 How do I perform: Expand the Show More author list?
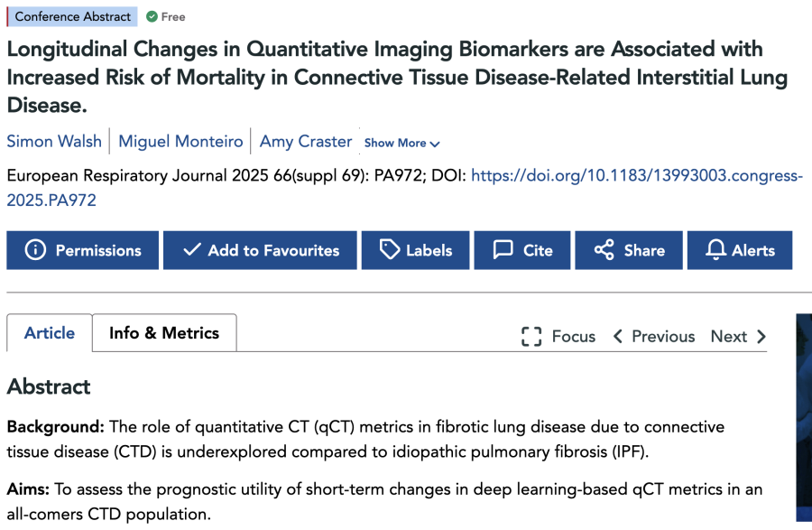(402, 143)
